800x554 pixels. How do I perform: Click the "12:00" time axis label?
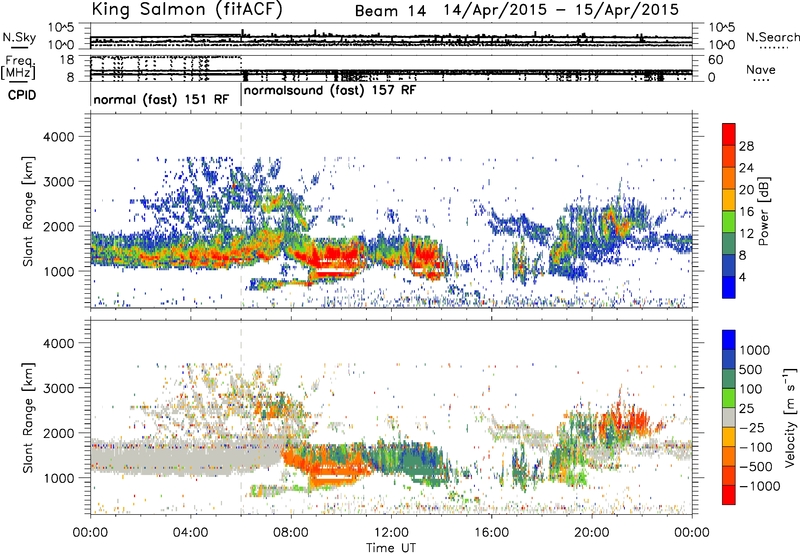tap(391, 533)
